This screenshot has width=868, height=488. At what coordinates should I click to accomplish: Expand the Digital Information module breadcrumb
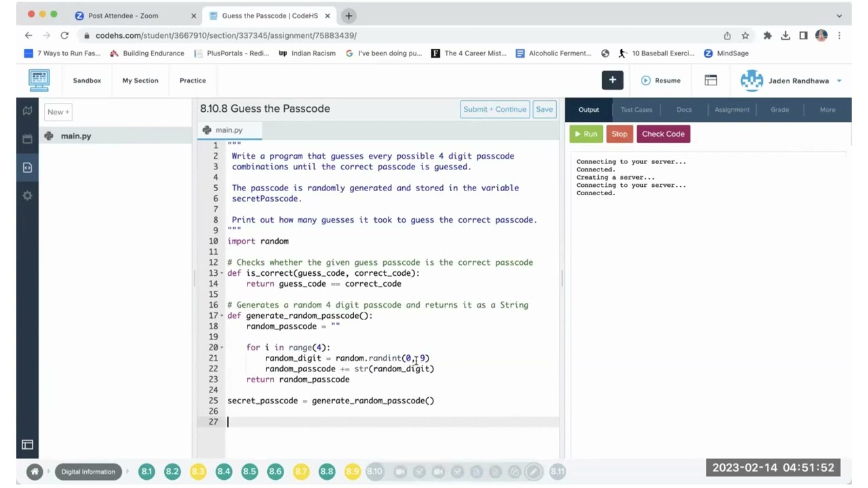tap(88, 471)
